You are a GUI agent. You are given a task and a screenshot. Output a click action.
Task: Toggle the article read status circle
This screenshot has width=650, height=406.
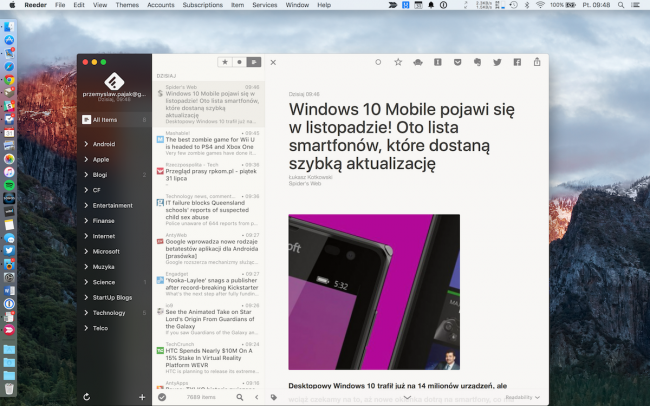click(378, 62)
